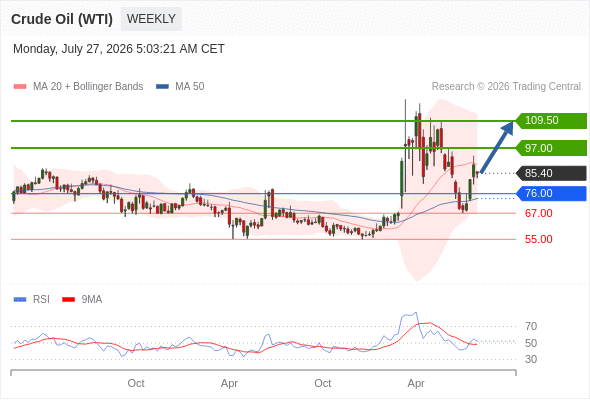Click the 85.40 black current price tag
The image size is (590, 400).
click(x=551, y=173)
